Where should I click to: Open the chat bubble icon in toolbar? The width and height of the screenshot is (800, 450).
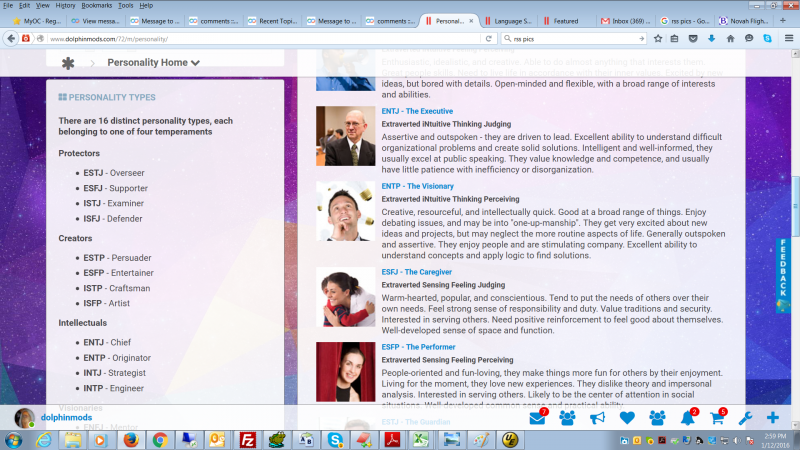point(749,38)
